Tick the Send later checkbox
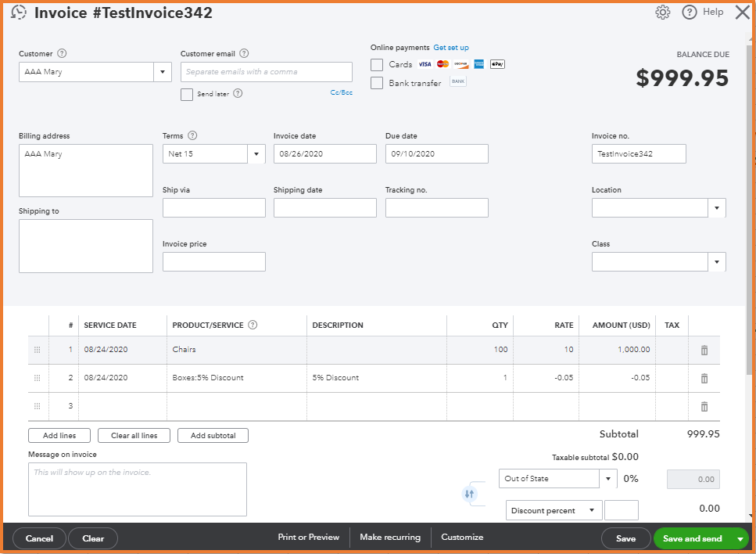The height and width of the screenshot is (554, 756). pyautogui.click(x=187, y=94)
